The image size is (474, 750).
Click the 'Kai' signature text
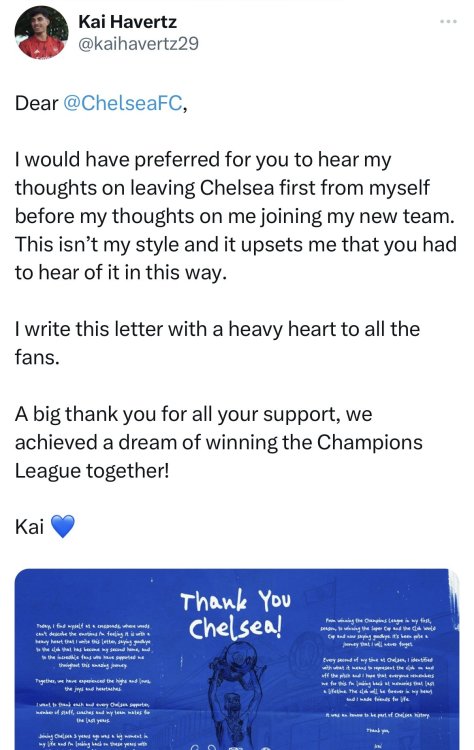click(x=29, y=527)
